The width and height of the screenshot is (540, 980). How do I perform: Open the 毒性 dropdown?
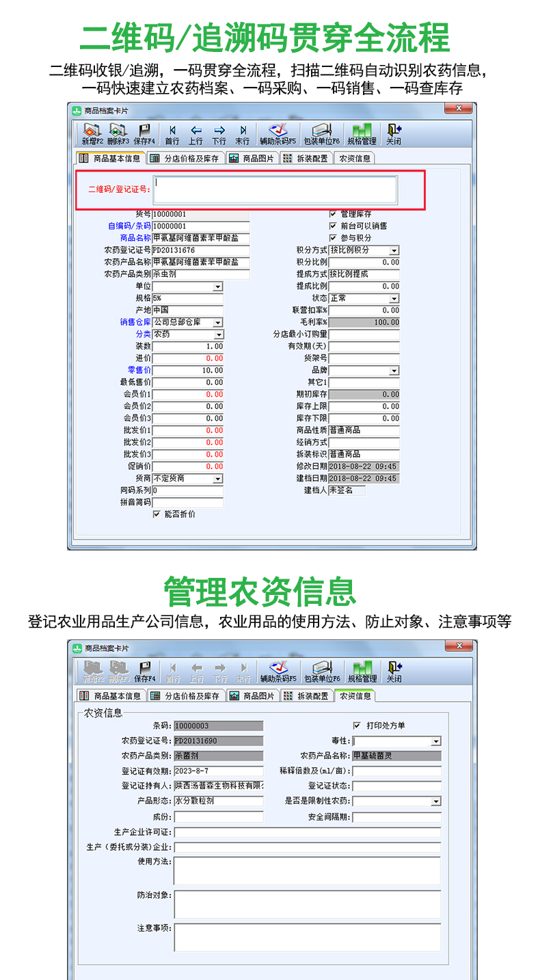click(435, 741)
